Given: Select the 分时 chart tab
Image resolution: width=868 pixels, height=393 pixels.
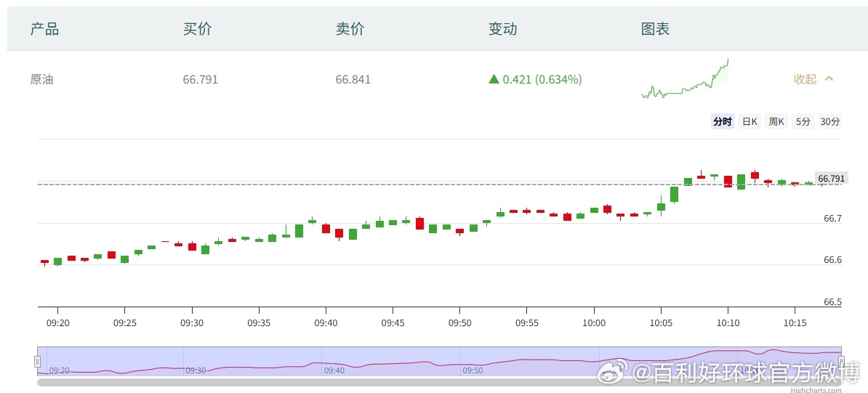Looking at the screenshot, I should [723, 122].
